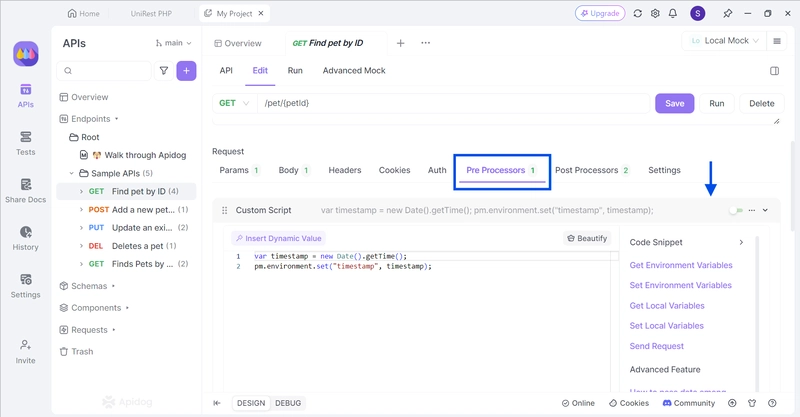
Task: Open the tab more options ellipsis
Action: pyautogui.click(x=426, y=43)
